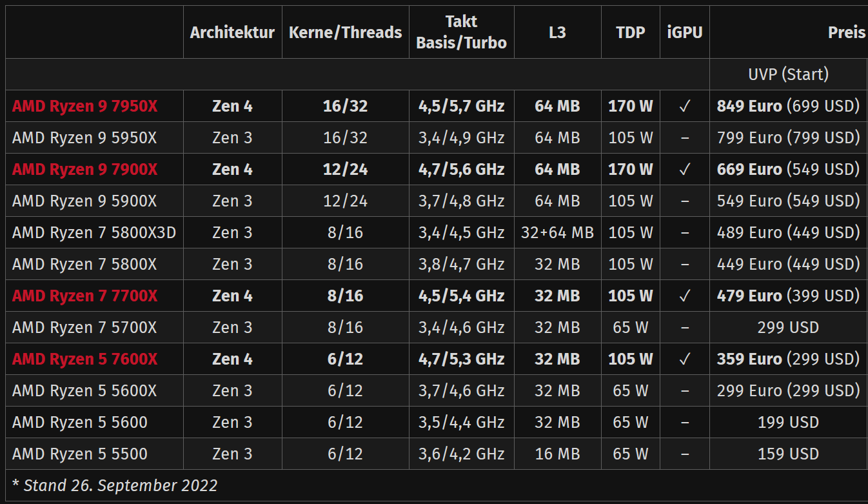The width and height of the screenshot is (868, 504).
Task: Open the red AMD Ryzen 7 7700X link
Action: (84, 296)
